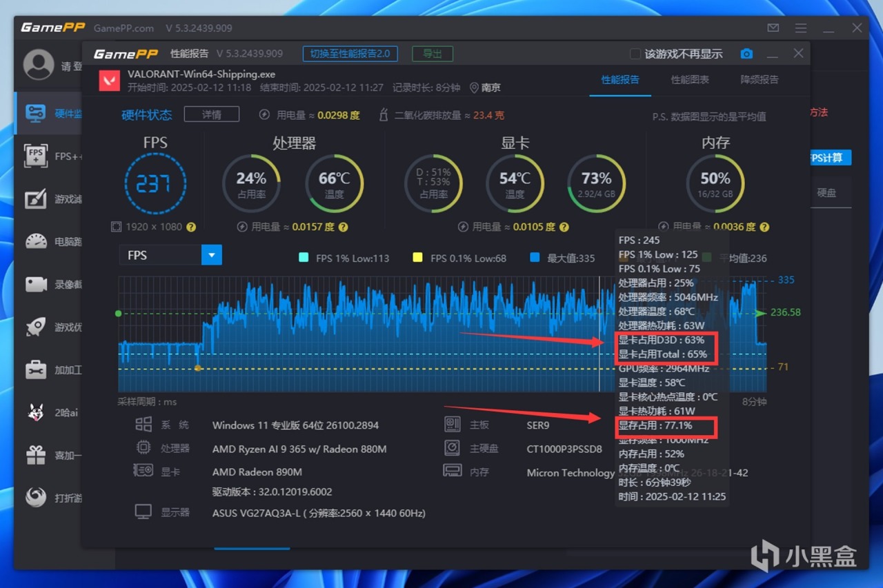Click the processor 66℃ temperature gauge

click(335, 183)
